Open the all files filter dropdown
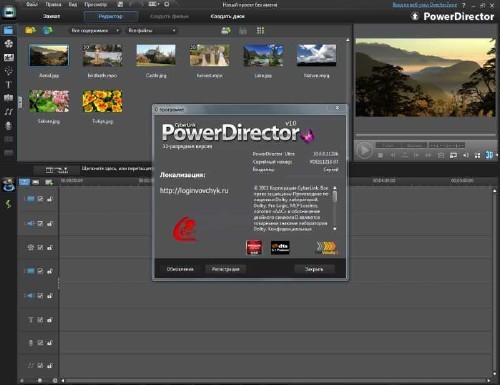 tap(152, 31)
